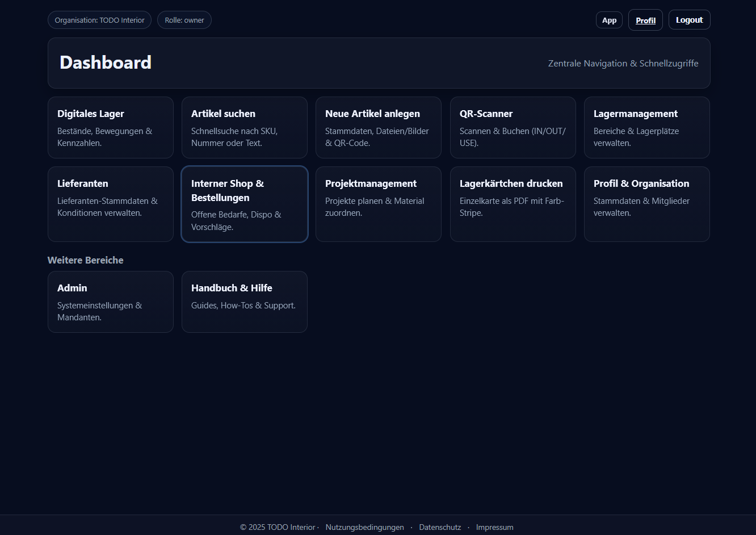This screenshot has width=756, height=535.
Task: Open the Lagermanagement card
Action: tap(646, 127)
